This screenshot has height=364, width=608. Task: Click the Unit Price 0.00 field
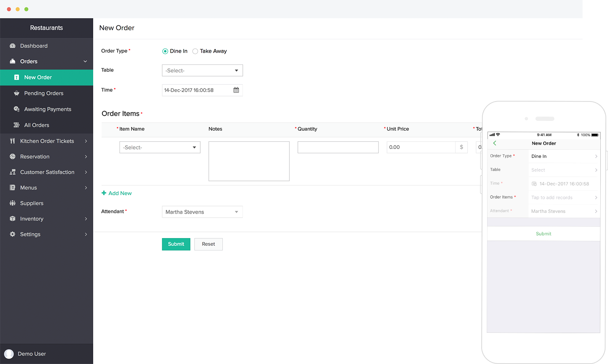(421, 147)
